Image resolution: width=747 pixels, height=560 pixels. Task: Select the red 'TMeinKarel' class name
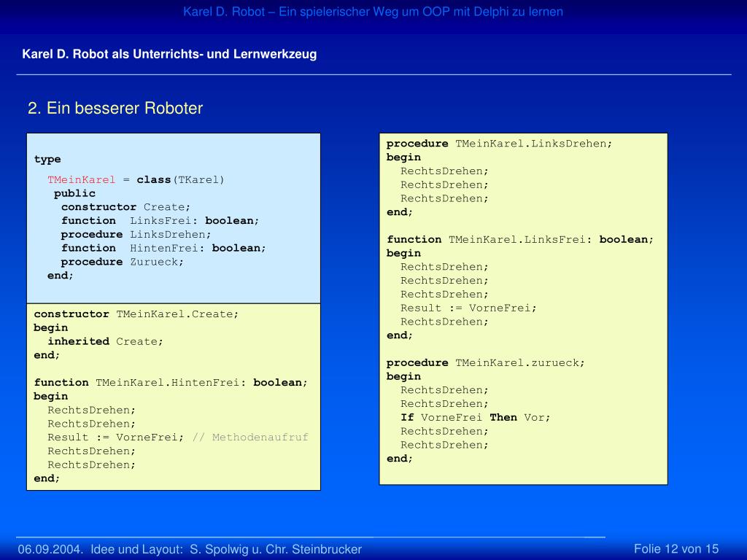(x=82, y=179)
